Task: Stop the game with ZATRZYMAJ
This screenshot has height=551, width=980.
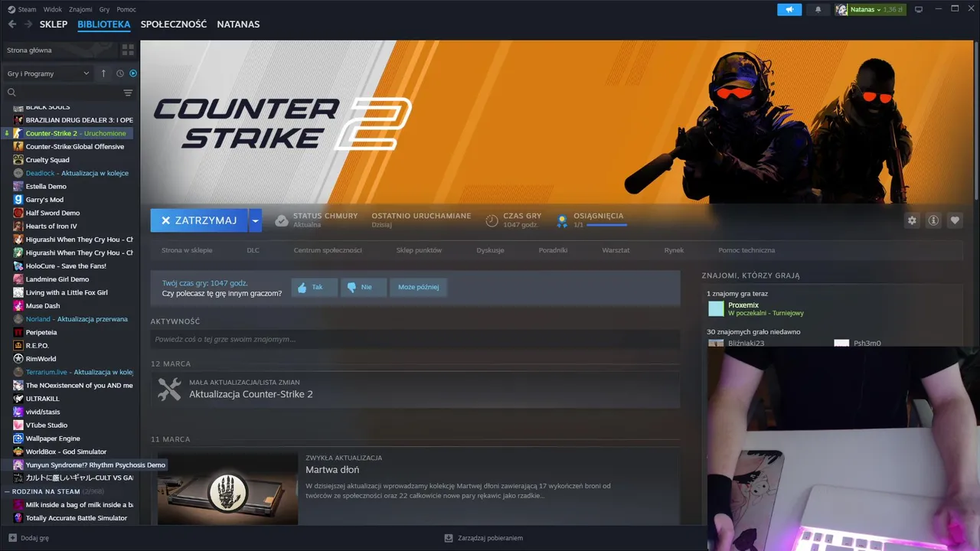Action: (198, 220)
